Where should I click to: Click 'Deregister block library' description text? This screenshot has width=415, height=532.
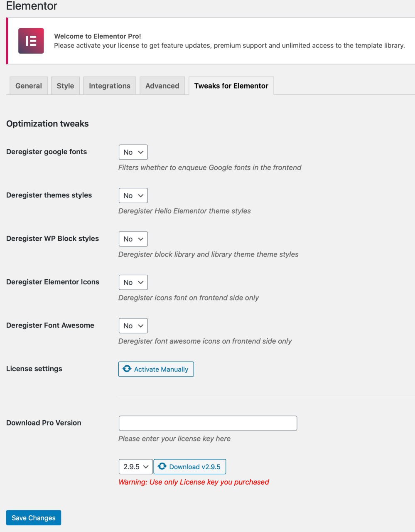click(x=209, y=254)
